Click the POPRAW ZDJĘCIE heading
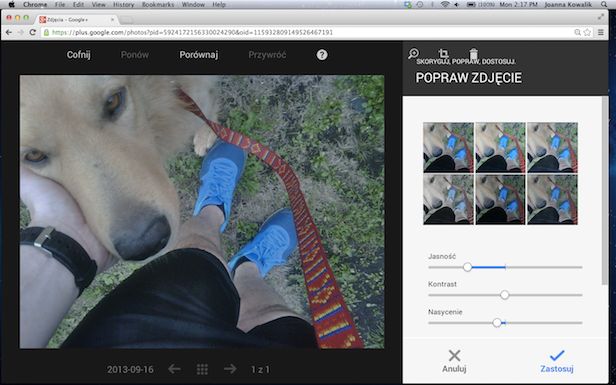 tap(469, 78)
